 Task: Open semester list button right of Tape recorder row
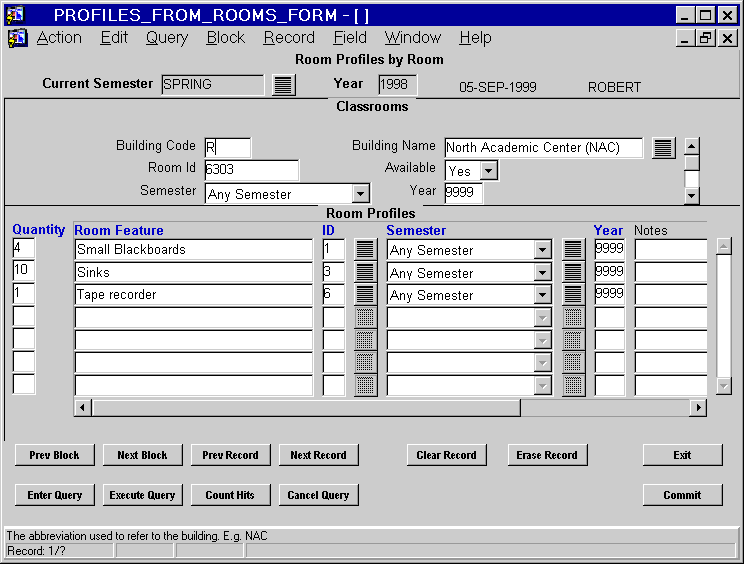[x=573, y=295]
